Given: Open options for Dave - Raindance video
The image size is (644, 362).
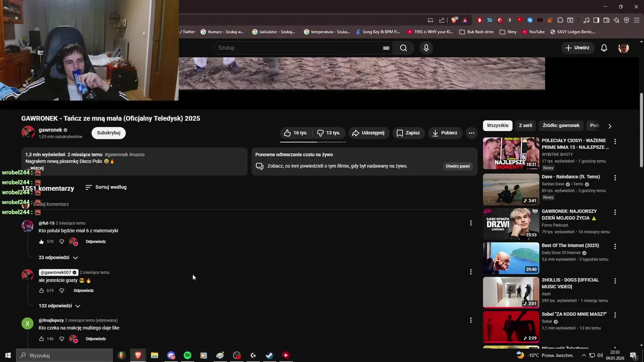Looking at the screenshot, I should tap(615, 177).
